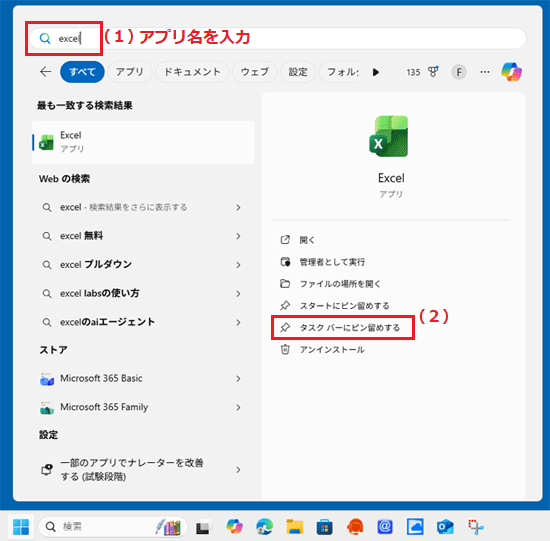Open 一部のアプリでナレーターを改善する setting

click(x=143, y=470)
